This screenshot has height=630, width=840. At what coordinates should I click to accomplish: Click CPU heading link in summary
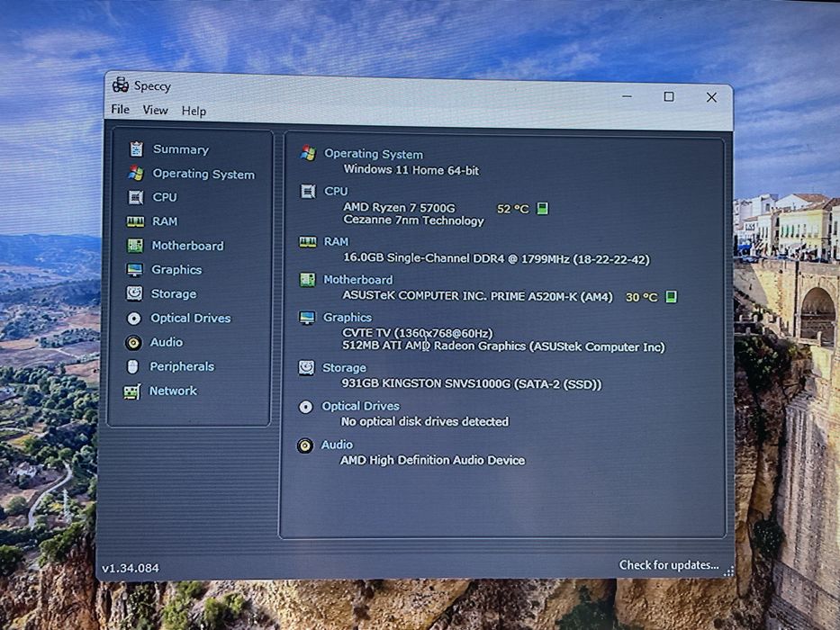tap(336, 191)
